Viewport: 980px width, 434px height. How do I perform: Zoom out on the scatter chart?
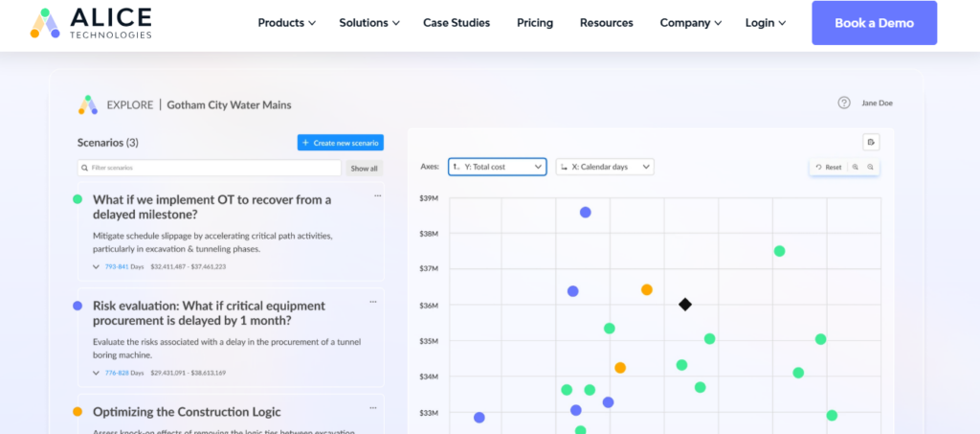(x=870, y=167)
